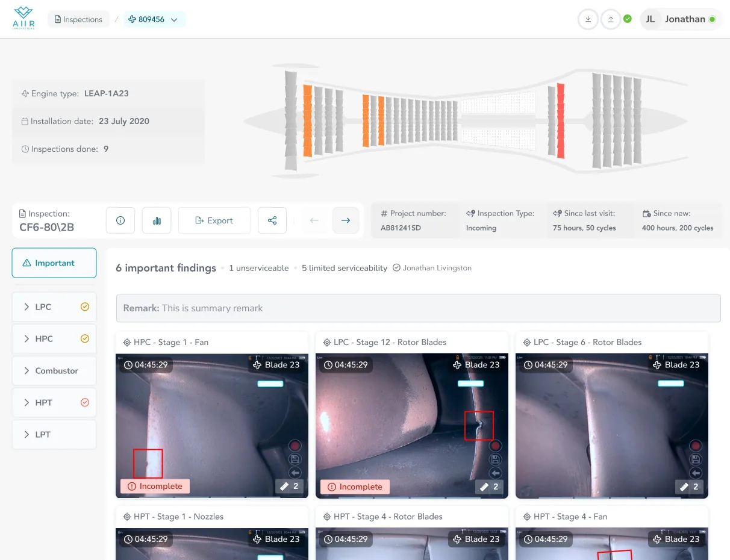Expand the Combustor section
Viewport: 730px width, 560px height.
click(54, 371)
